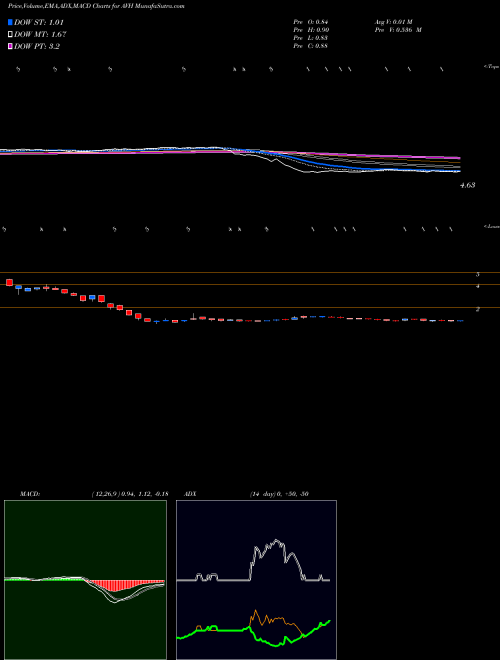The width and height of the screenshot is (500, 660).
Task: Click the 'Pre C: 0.88' close value
Action: 311,46
